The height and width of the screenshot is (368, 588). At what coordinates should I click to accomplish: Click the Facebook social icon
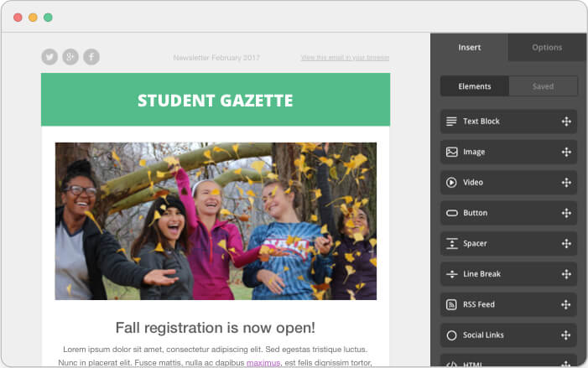(91, 57)
